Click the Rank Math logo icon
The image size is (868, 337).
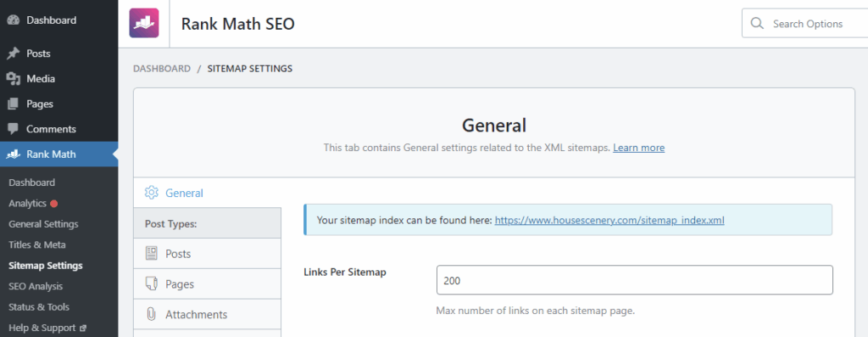pyautogui.click(x=144, y=23)
